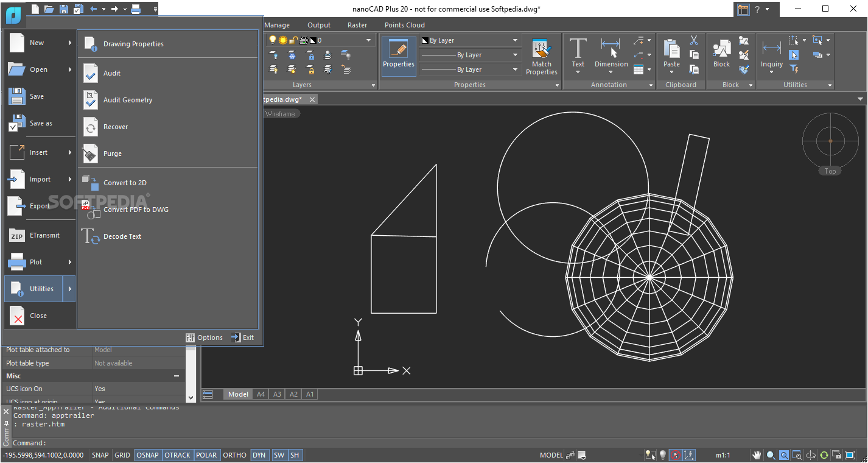Choose Audit Geometry in the submenu
Image resolution: width=868 pixels, height=463 pixels.
click(167, 100)
